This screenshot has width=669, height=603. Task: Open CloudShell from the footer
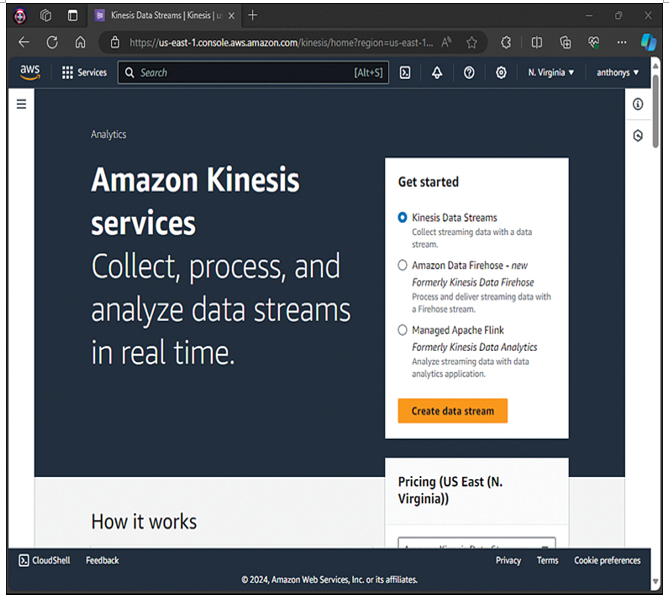(44, 560)
